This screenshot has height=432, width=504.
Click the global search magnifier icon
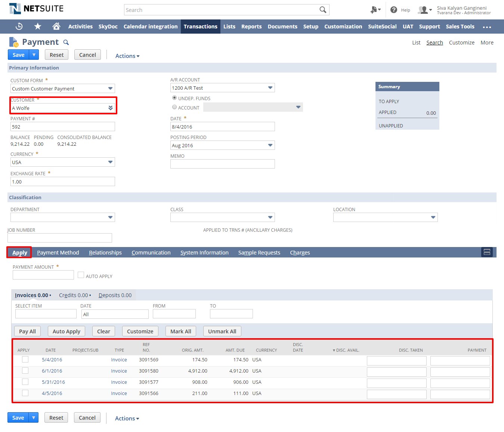(323, 10)
